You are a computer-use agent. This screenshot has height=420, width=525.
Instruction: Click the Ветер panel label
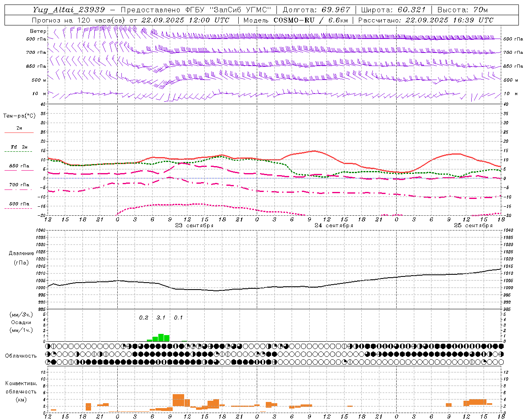(38, 31)
